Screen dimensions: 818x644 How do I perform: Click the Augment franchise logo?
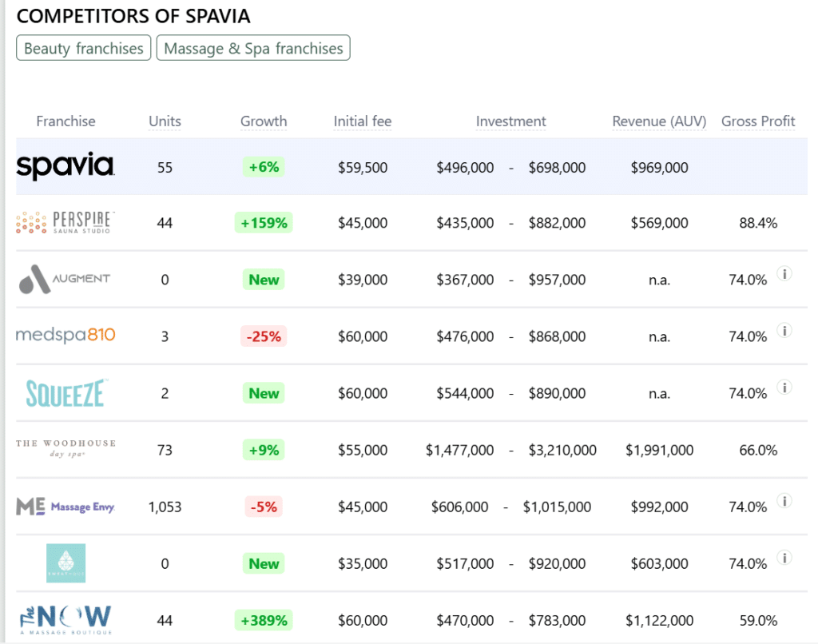(x=65, y=279)
